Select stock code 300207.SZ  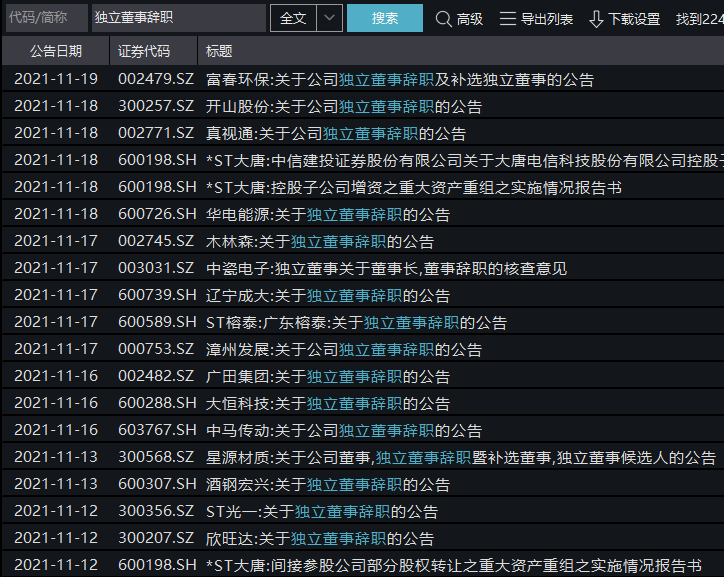pyautogui.click(x=156, y=538)
